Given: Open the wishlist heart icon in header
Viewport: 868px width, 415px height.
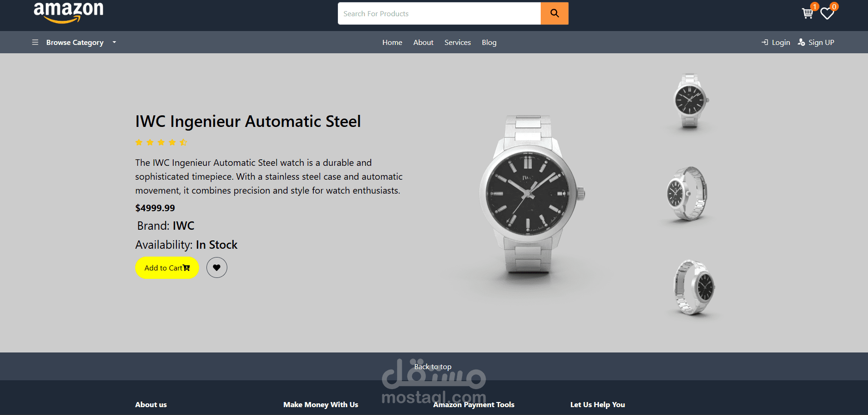Looking at the screenshot, I should pos(827,13).
